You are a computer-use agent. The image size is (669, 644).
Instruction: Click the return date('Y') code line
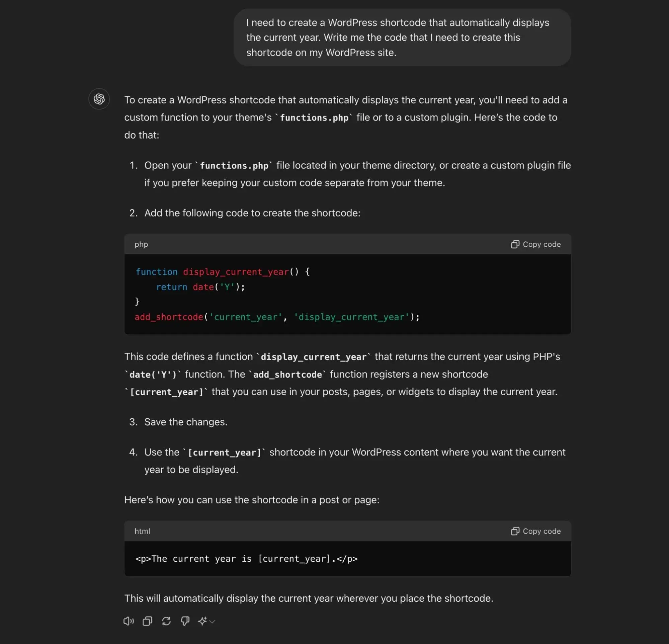pyautogui.click(x=200, y=287)
